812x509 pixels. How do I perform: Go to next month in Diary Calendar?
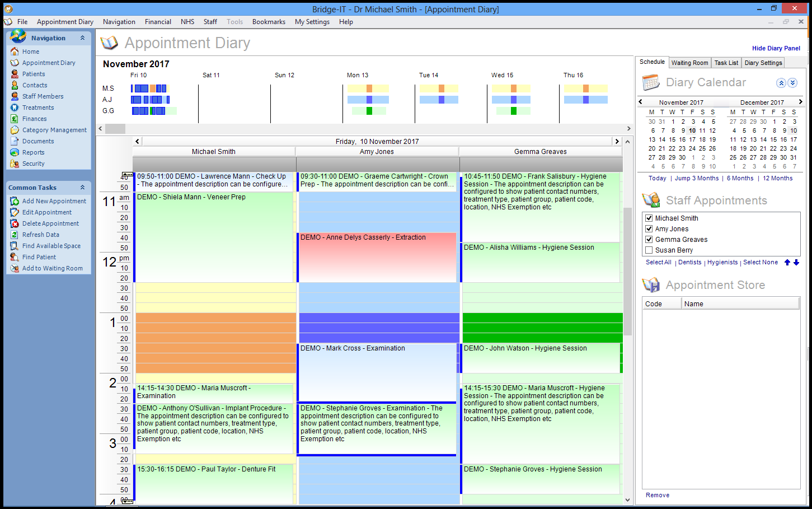(801, 102)
